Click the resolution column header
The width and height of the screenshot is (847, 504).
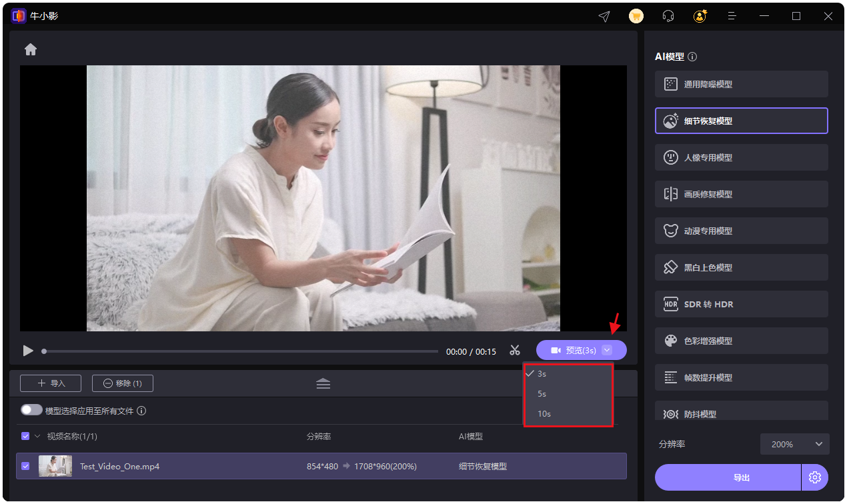coord(319,437)
